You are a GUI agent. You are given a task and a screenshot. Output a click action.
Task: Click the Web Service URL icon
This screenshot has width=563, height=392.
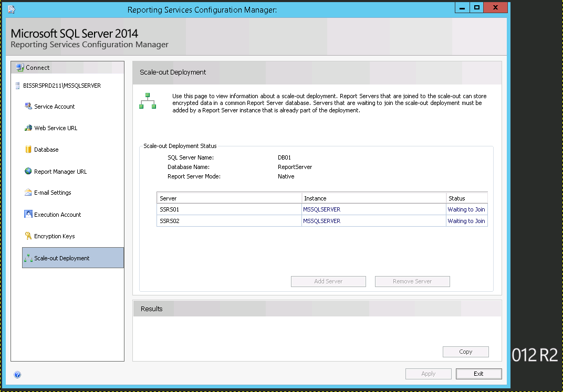pyautogui.click(x=28, y=128)
